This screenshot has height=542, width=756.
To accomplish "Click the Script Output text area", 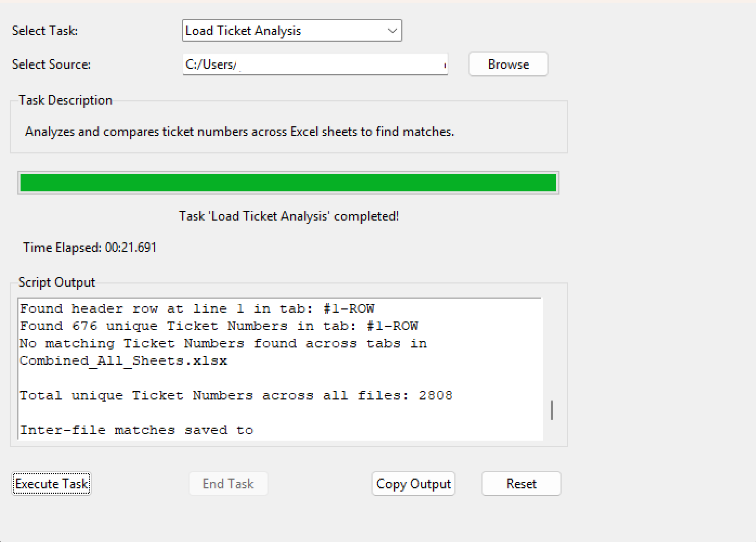I will click(279, 369).
